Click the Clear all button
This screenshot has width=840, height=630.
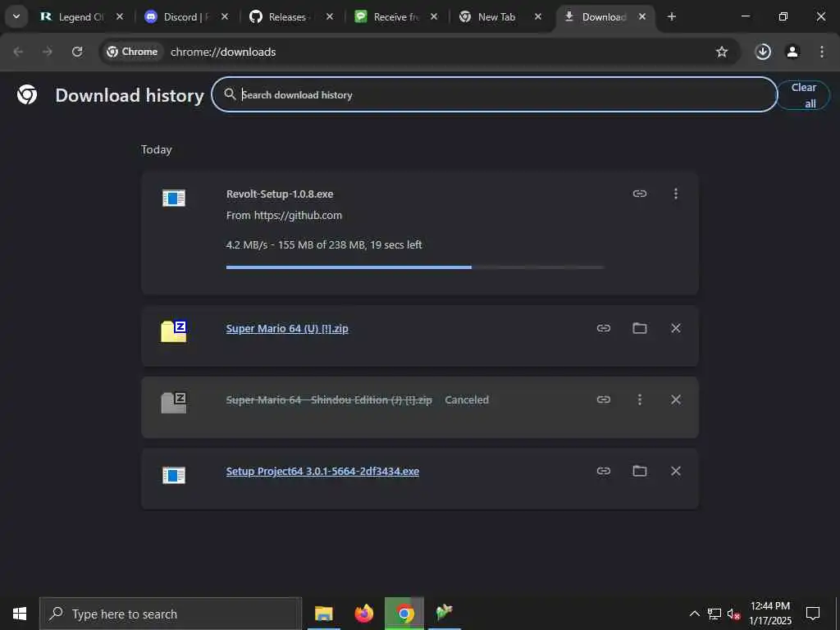click(804, 95)
